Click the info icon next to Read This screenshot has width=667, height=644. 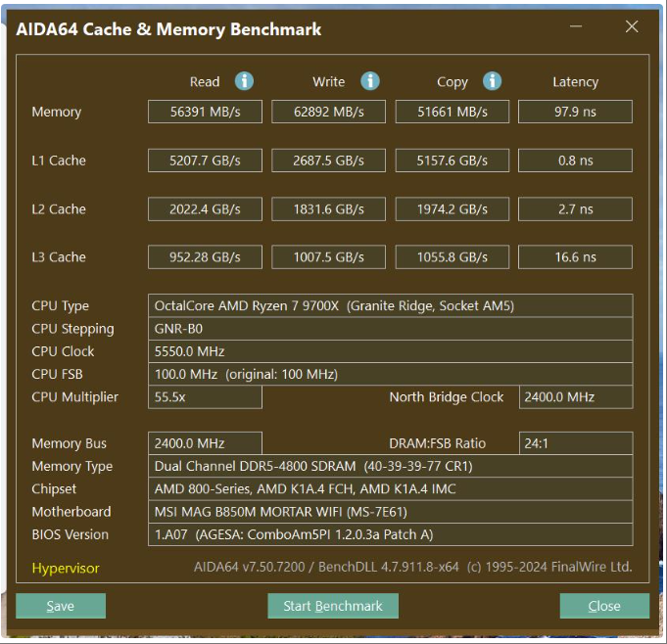(244, 81)
